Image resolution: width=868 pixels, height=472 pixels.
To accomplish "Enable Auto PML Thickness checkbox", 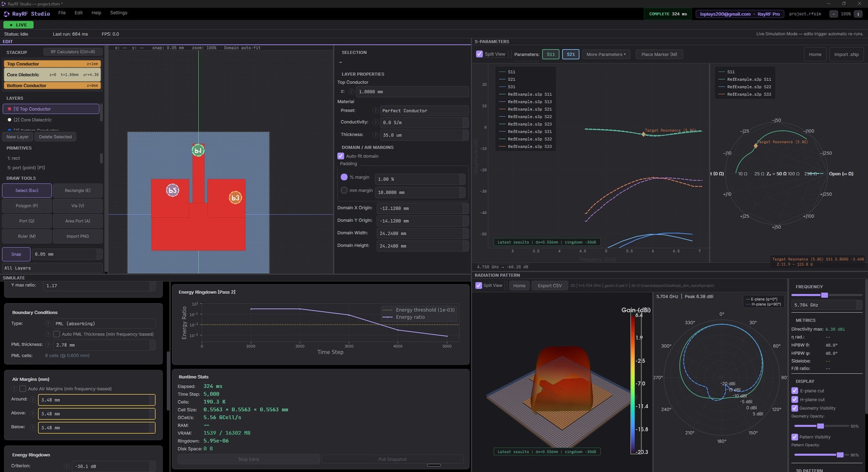I will click(57, 334).
